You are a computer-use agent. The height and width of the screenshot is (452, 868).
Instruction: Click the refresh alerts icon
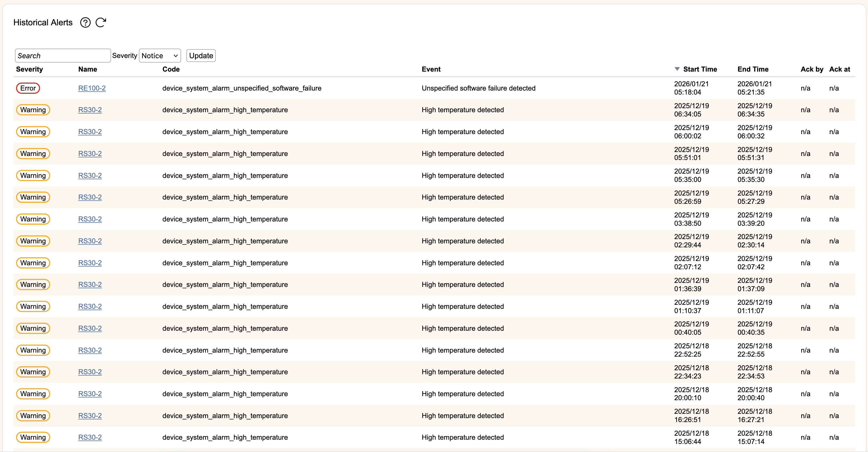tap(101, 23)
